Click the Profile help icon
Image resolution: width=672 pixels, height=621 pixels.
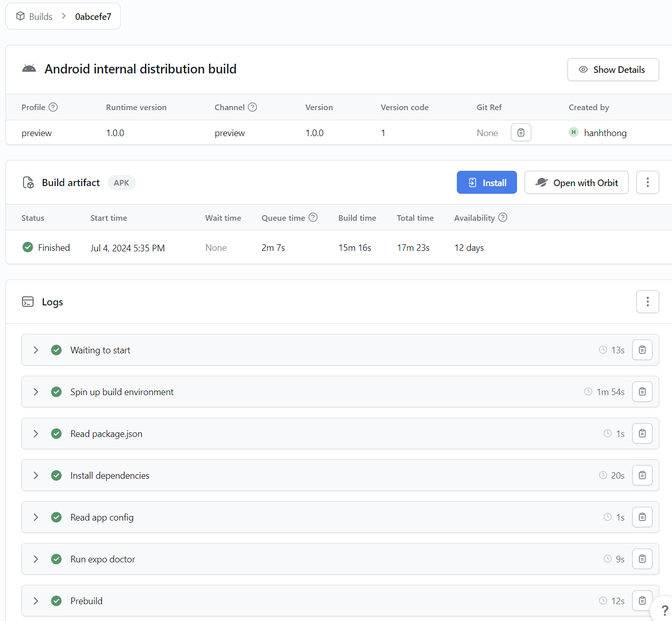[x=53, y=107]
